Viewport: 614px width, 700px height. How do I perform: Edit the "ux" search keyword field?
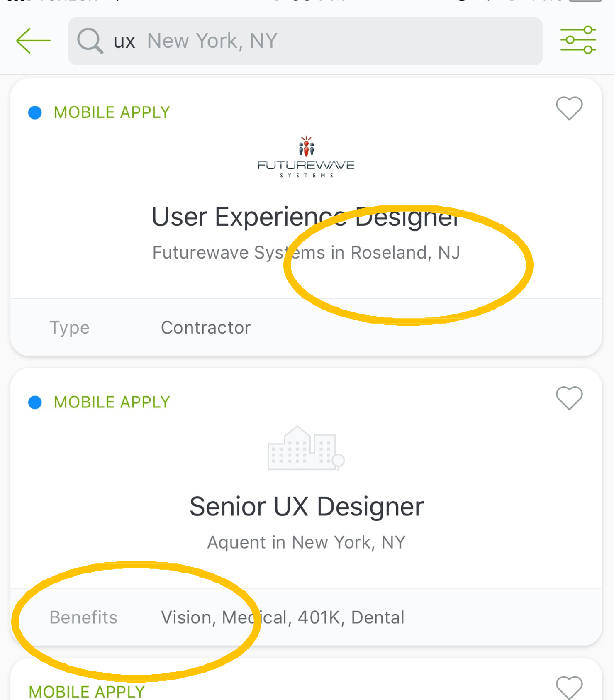pos(124,41)
